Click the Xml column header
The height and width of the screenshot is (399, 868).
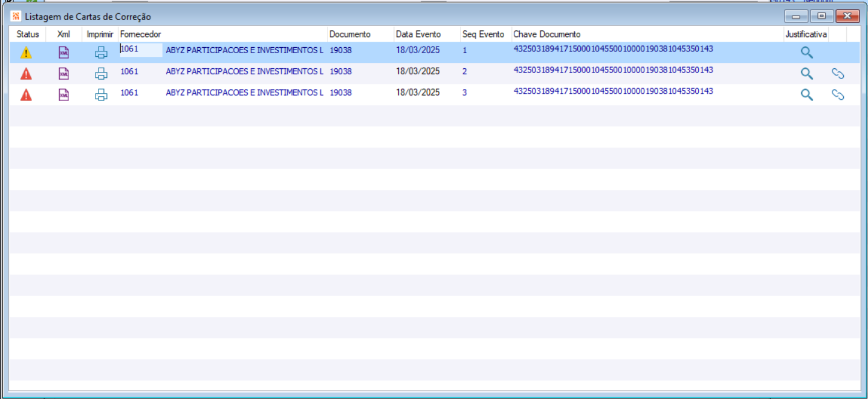63,34
